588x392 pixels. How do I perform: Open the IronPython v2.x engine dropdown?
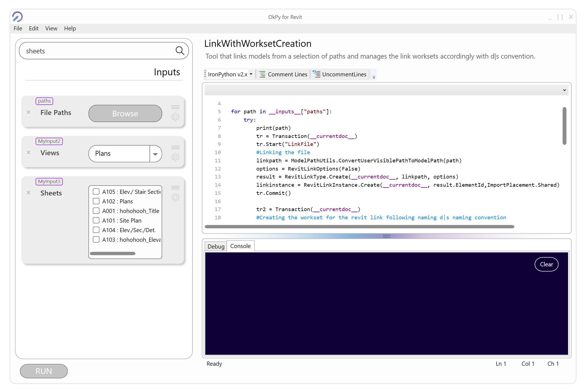[x=251, y=74]
